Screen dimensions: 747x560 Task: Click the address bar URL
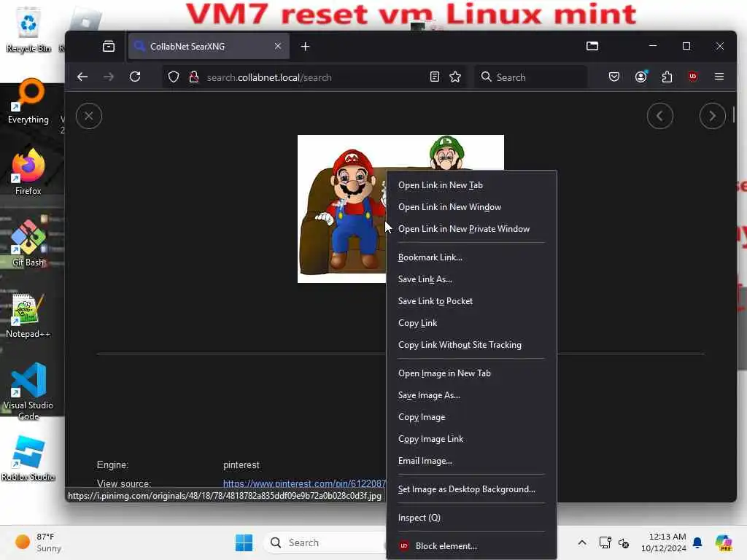(269, 77)
